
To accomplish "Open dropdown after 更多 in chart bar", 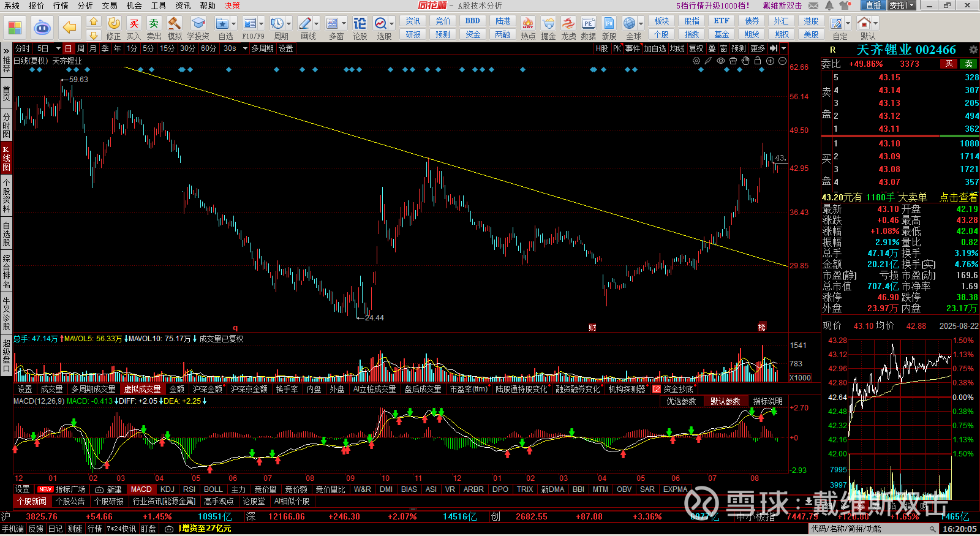I will coord(783,48).
